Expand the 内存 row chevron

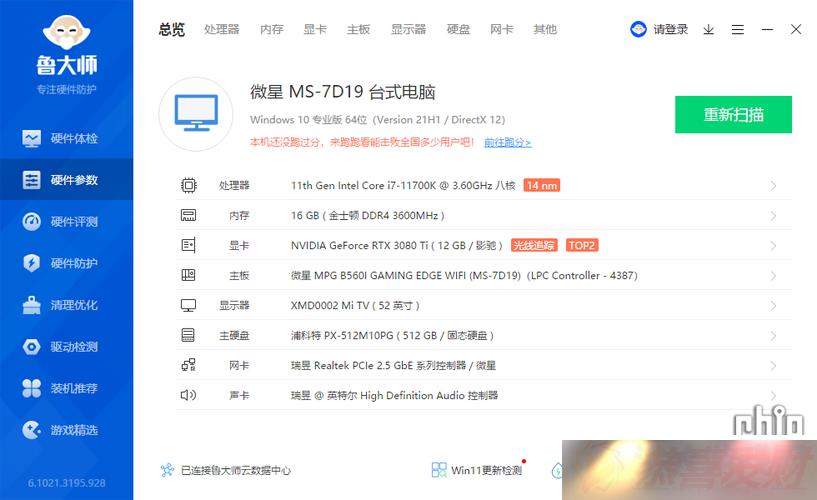(773, 216)
